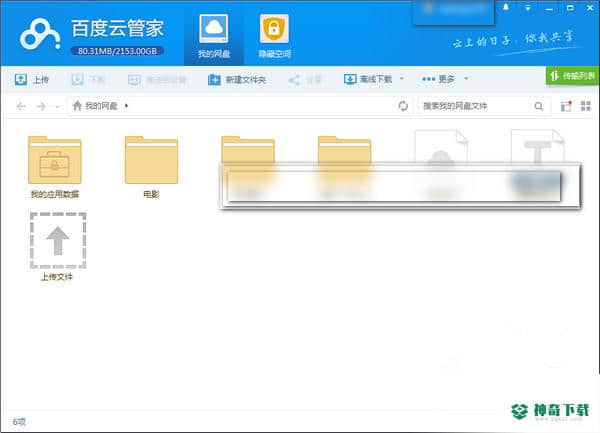Click the greyed-out 下载 download button
The width and height of the screenshot is (600, 433).
pyautogui.click(x=88, y=80)
